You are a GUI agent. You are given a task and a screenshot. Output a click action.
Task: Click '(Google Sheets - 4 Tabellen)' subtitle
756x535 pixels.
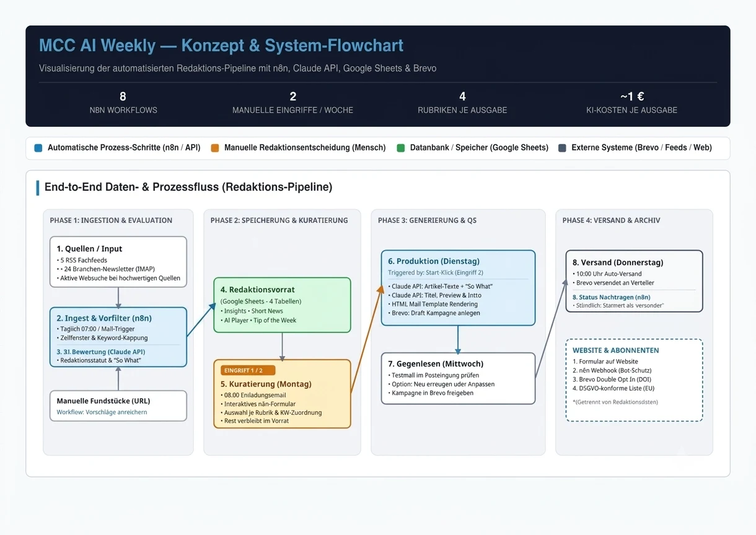(261, 302)
